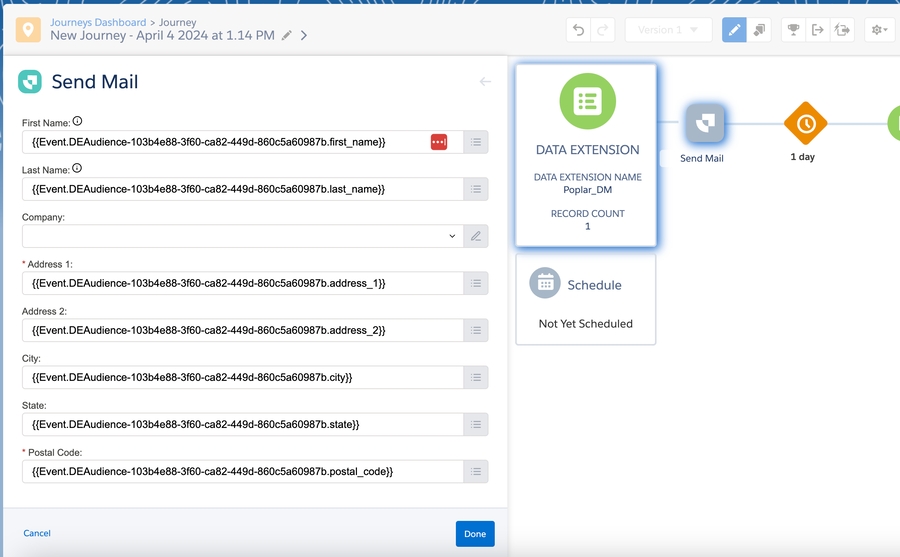
Task: Click the exit criteria icon
Action: coord(818,30)
